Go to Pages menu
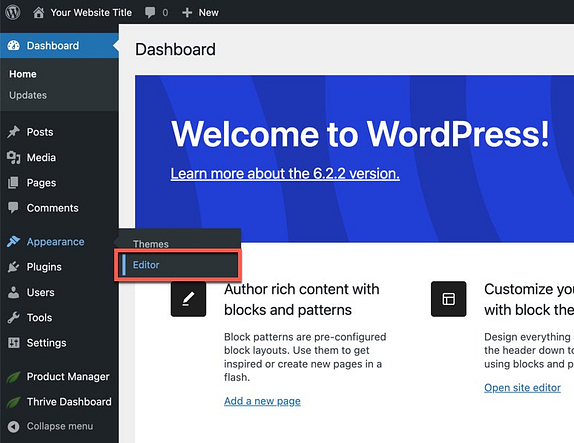This screenshot has height=443, width=574. pos(41,183)
